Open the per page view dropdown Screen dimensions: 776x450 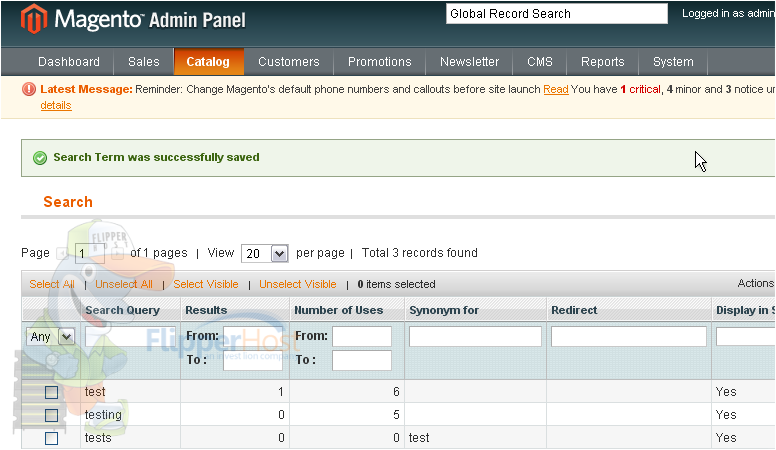(x=264, y=253)
